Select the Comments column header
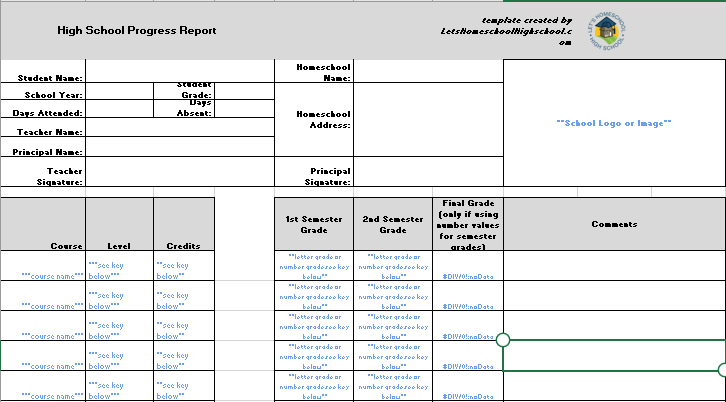This screenshot has width=726, height=402. point(614,224)
